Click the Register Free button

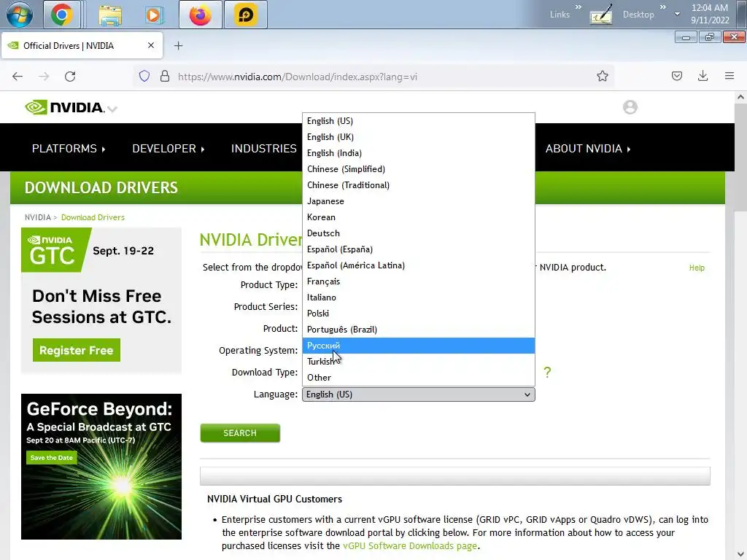point(76,351)
